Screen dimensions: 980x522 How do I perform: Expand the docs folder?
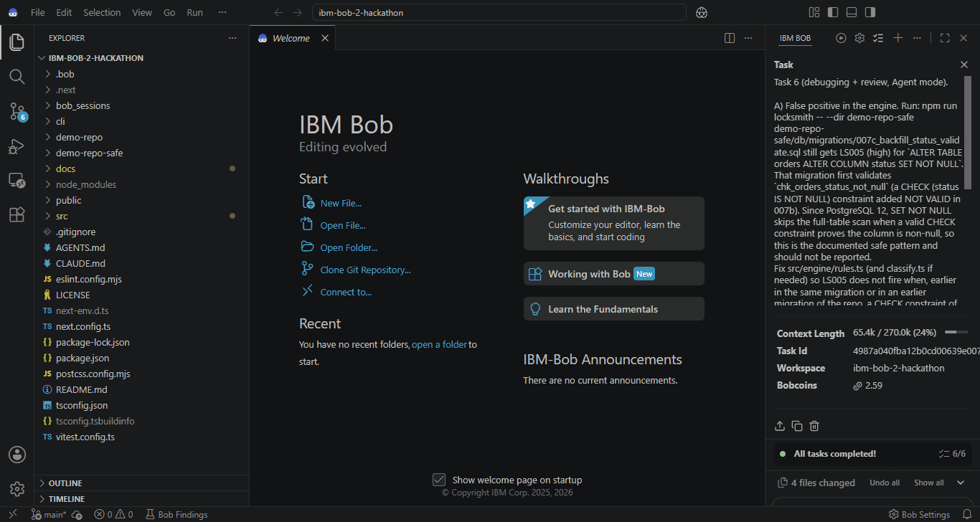[141, 169]
